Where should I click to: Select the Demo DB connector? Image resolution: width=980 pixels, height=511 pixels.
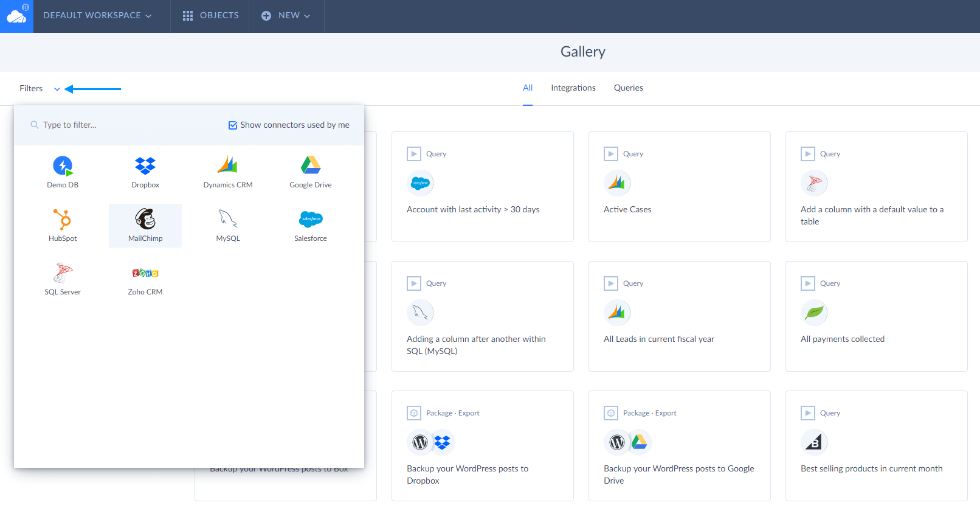[63, 172]
